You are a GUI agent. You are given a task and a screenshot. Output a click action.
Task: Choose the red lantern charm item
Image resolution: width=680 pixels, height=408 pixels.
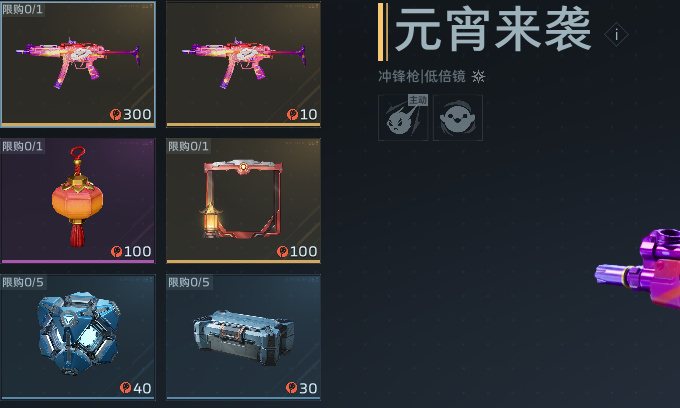pyautogui.click(x=78, y=201)
